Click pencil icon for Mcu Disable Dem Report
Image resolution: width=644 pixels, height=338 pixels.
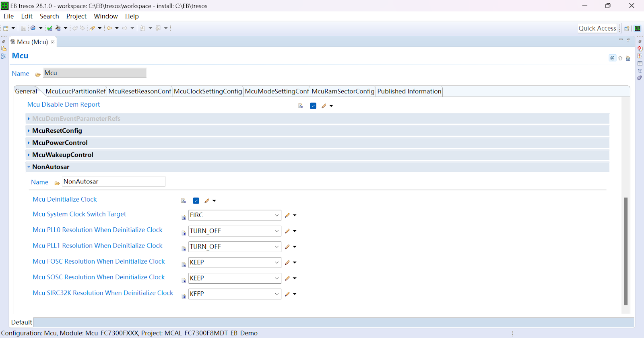[x=324, y=106]
